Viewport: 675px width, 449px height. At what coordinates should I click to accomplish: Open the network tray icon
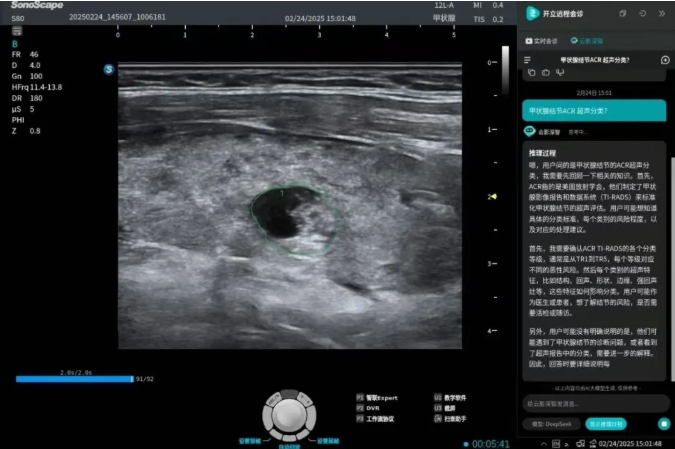click(580, 443)
